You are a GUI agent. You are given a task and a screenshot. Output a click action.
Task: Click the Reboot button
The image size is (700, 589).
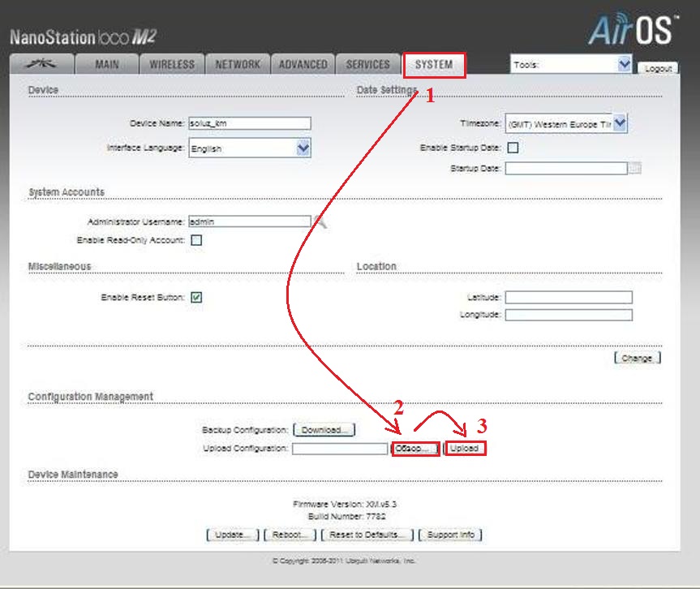point(290,535)
